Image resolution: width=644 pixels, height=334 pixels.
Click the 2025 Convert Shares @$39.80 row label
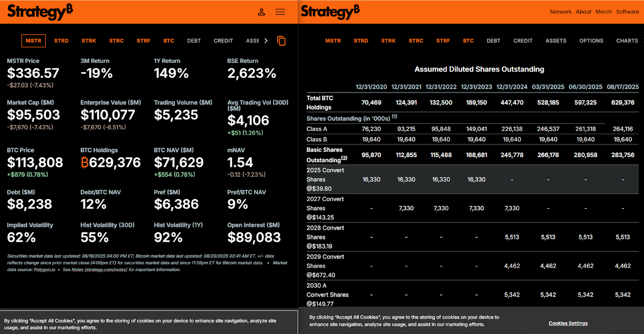click(325, 179)
